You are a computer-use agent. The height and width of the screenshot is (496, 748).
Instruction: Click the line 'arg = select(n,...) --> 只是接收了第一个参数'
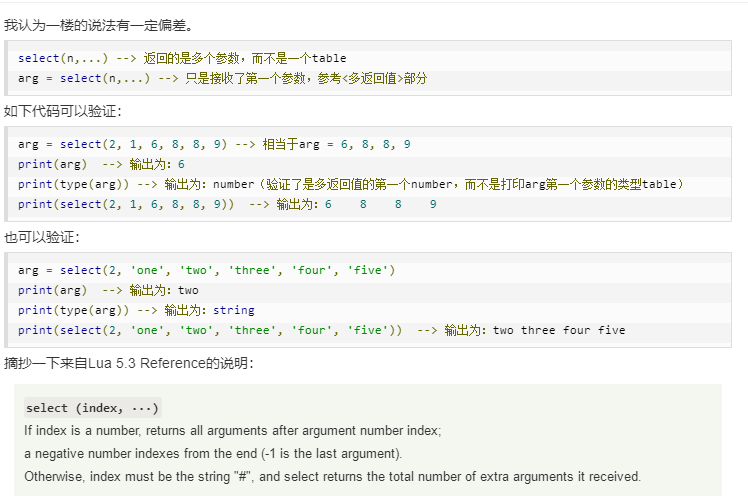click(x=222, y=78)
